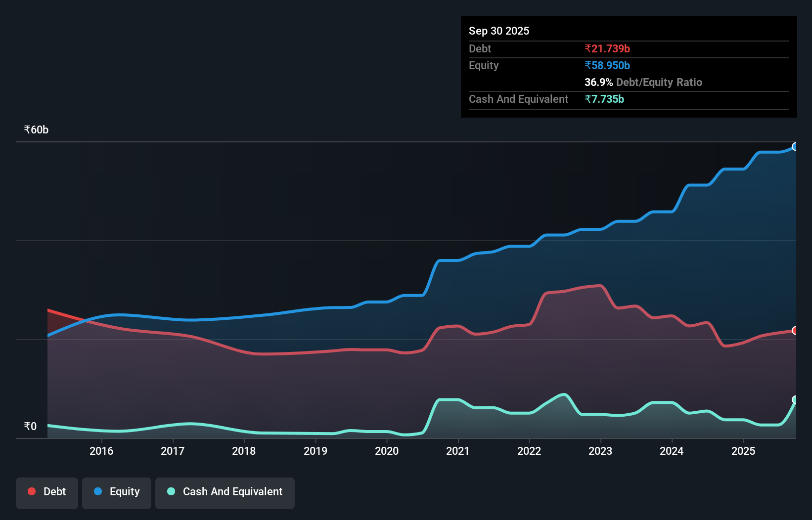The width and height of the screenshot is (812, 520).
Task: Expand the Cash And Equivalent tooltip row
Action: (518, 99)
